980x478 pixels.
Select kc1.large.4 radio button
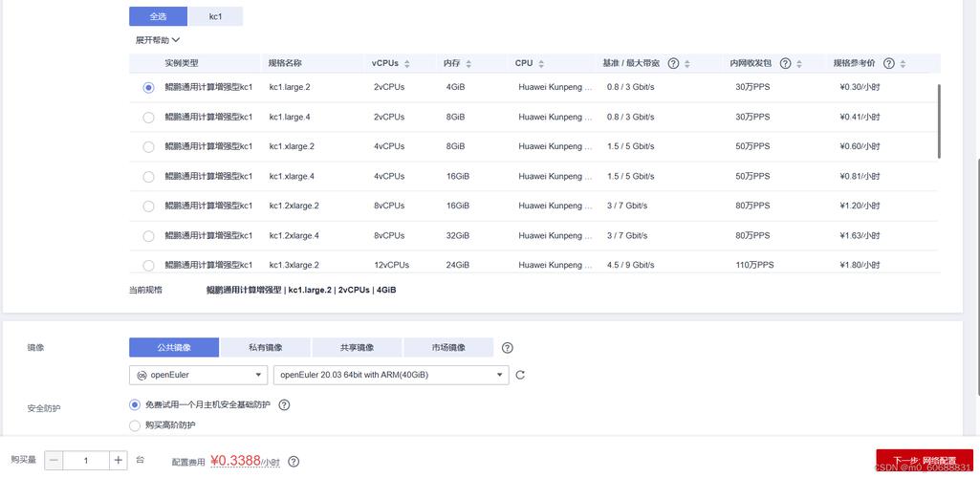tap(148, 118)
